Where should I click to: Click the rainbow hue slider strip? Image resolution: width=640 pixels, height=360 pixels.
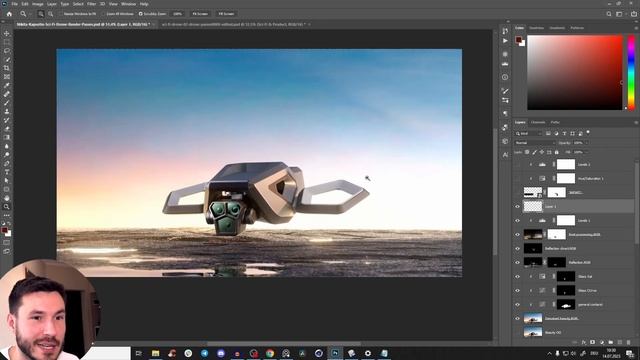coord(631,72)
